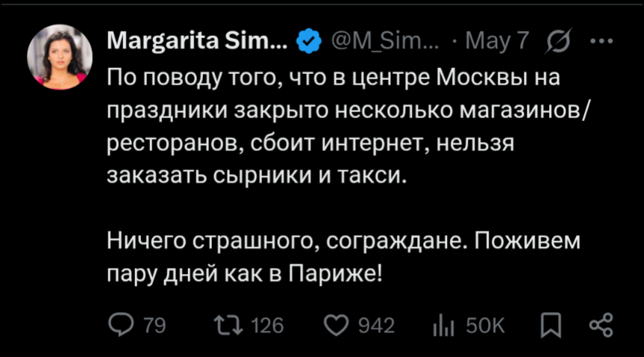Click the 942 likes count
This screenshot has width=644, height=357.
pyautogui.click(x=376, y=326)
